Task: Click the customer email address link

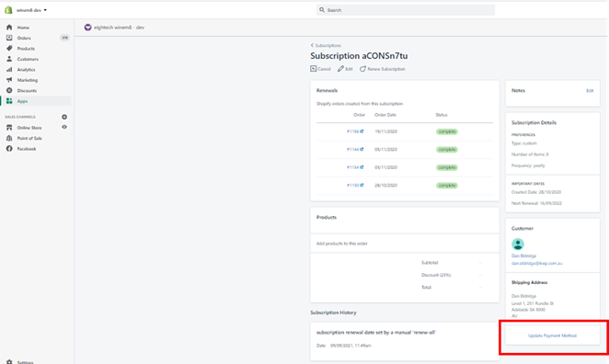Action: pyautogui.click(x=536, y=263)
